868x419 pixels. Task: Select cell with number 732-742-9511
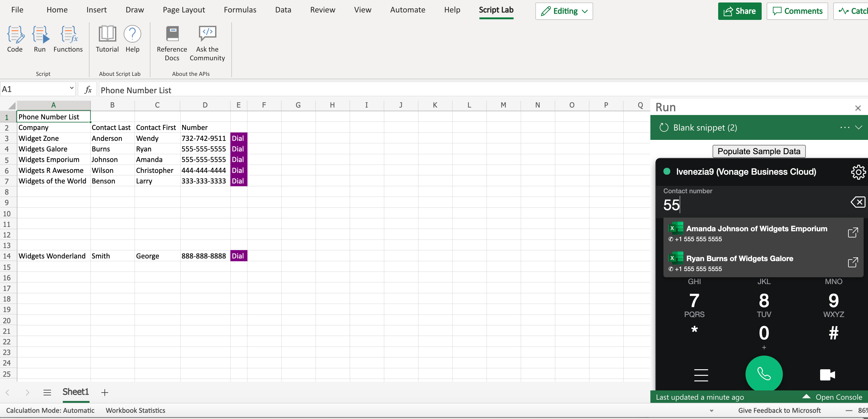pyautogui.click(x=205, y=138)
